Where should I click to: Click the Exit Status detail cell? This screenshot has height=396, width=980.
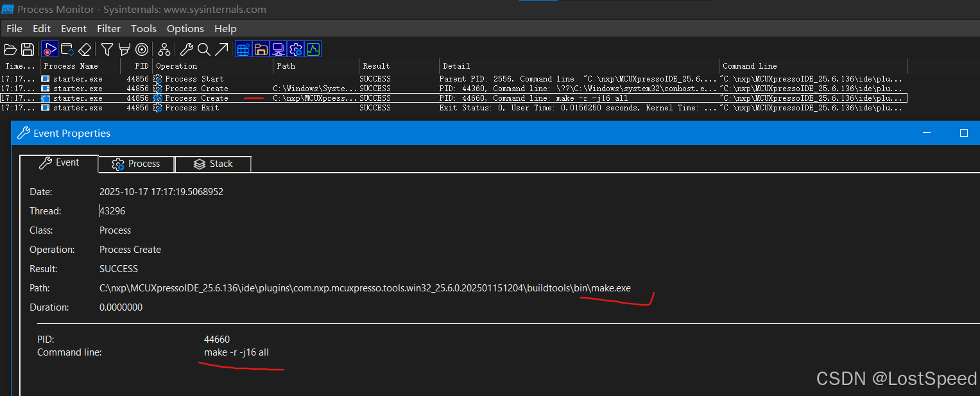(579, 108)
